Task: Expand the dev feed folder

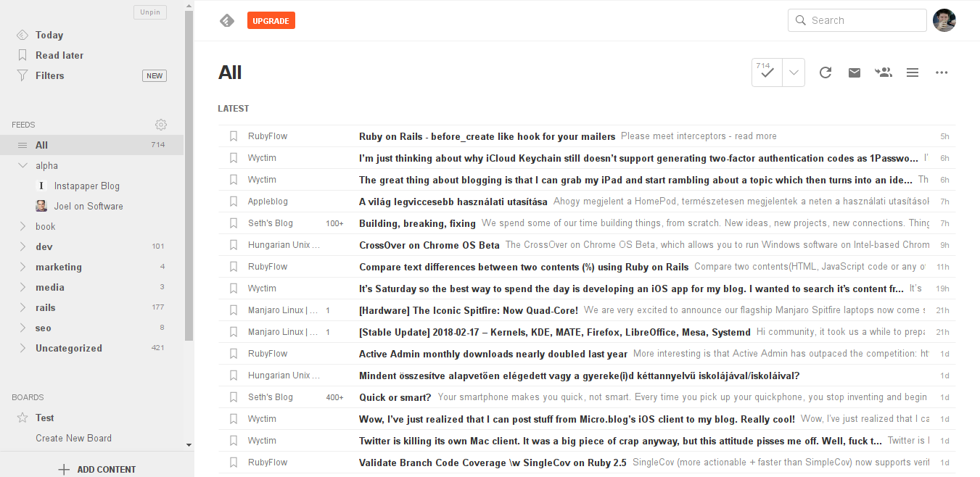Action: pyautogui.click(x=22, y=247)
